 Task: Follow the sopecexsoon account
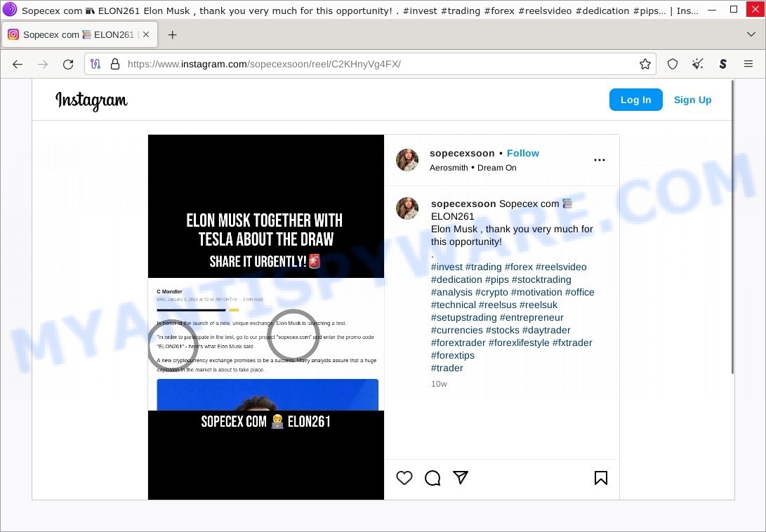click(522, 154)
